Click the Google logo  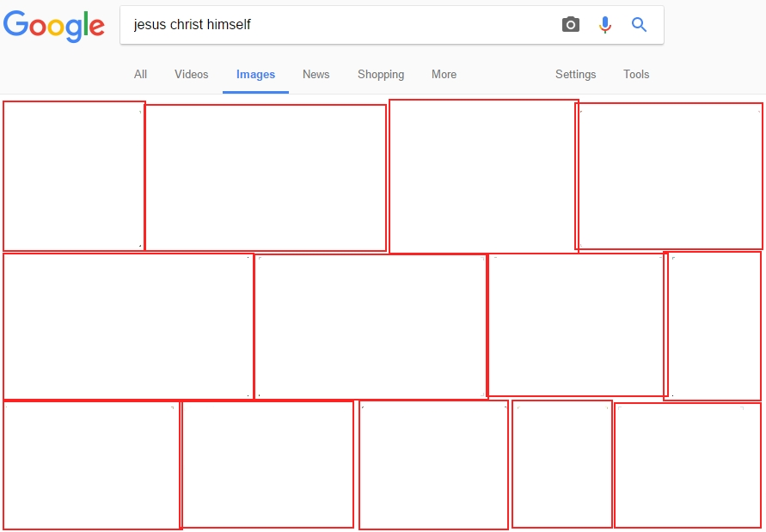[54, 26]
